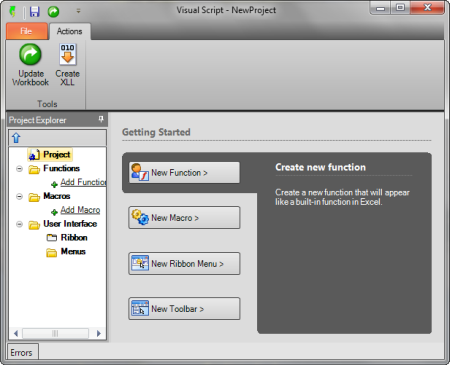Viewport: 450px width, 365px height.
Task: Click Update Workbook ribbon button
Action: pos(30,65)
